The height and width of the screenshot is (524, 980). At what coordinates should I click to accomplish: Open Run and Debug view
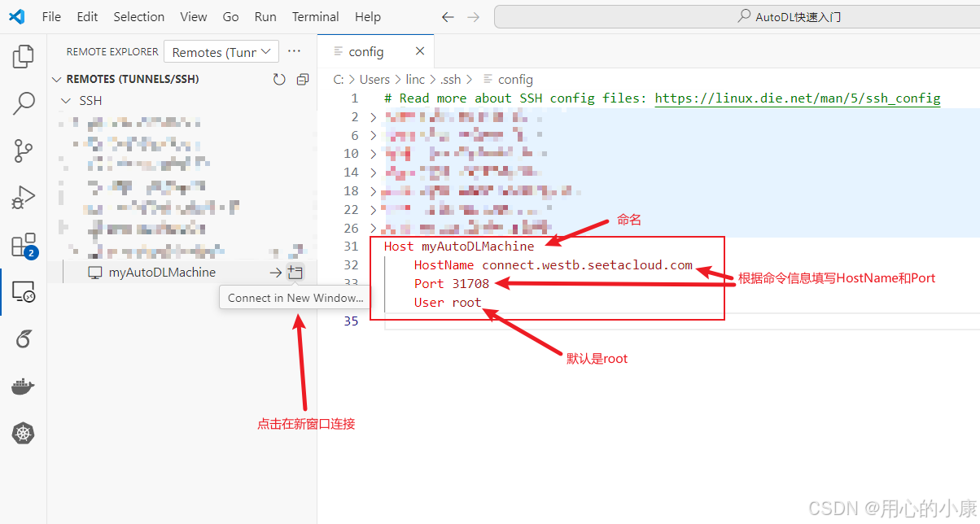click(24, 198)
